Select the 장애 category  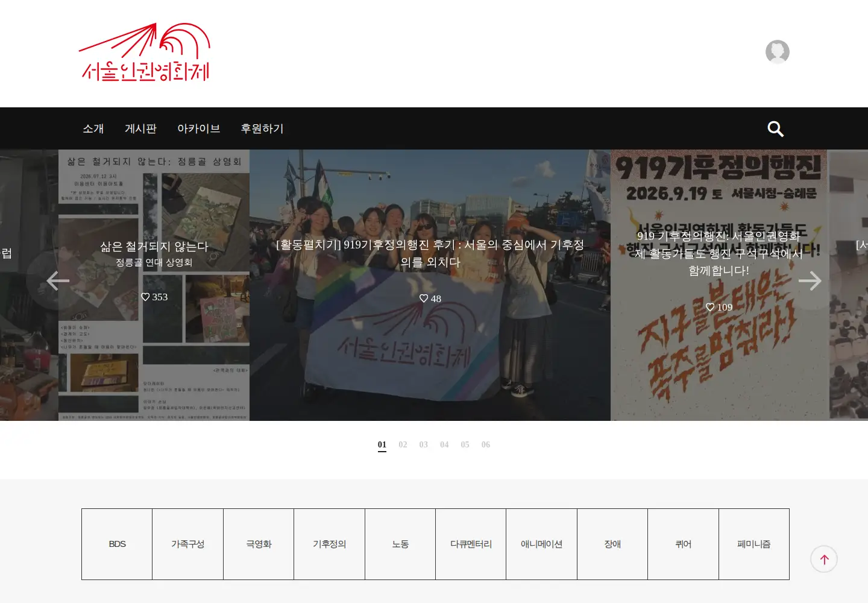tap(612, 544)
